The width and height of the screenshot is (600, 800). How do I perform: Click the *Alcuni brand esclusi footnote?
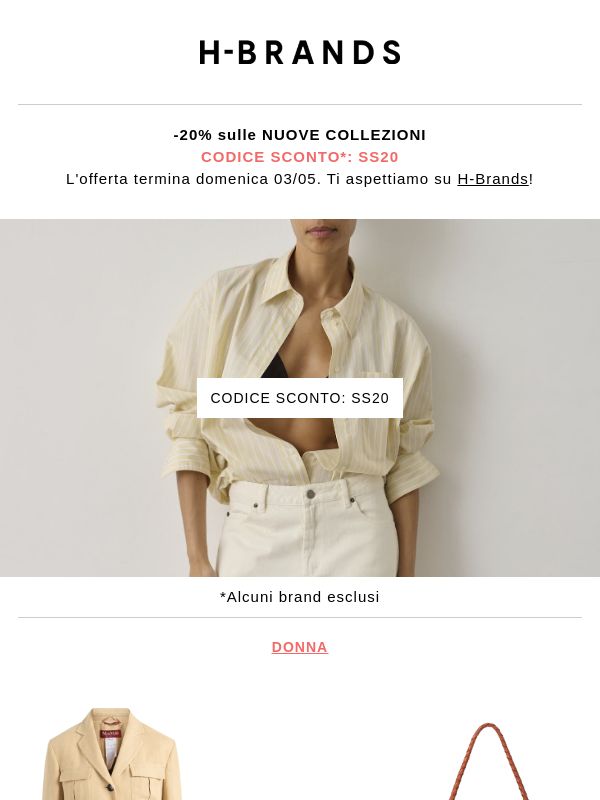coord(300,597)
